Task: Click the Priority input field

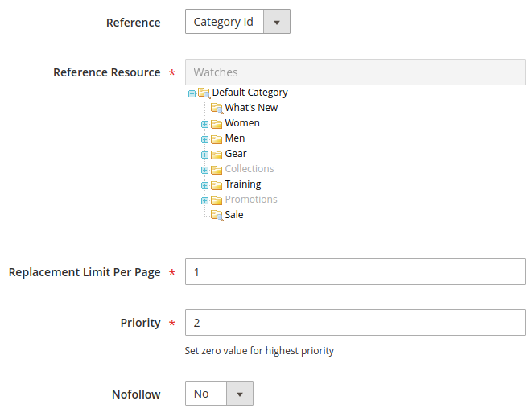Action: tap(355, 323)
